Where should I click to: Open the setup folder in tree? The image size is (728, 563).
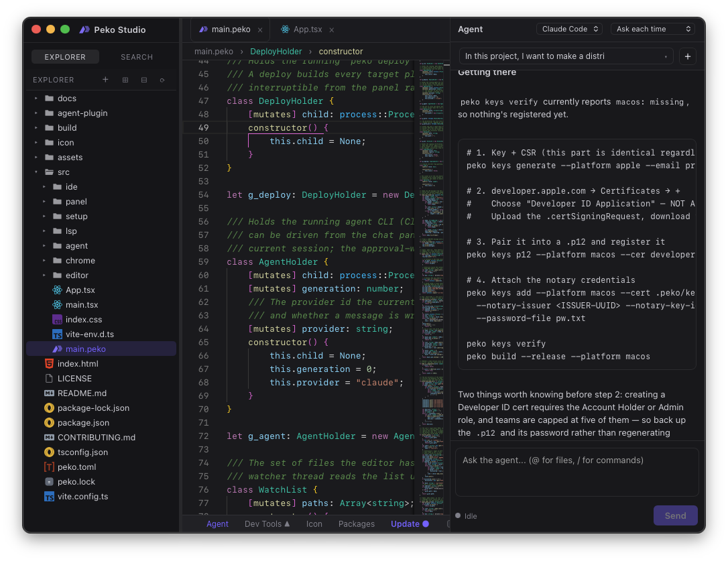[76, 216]
